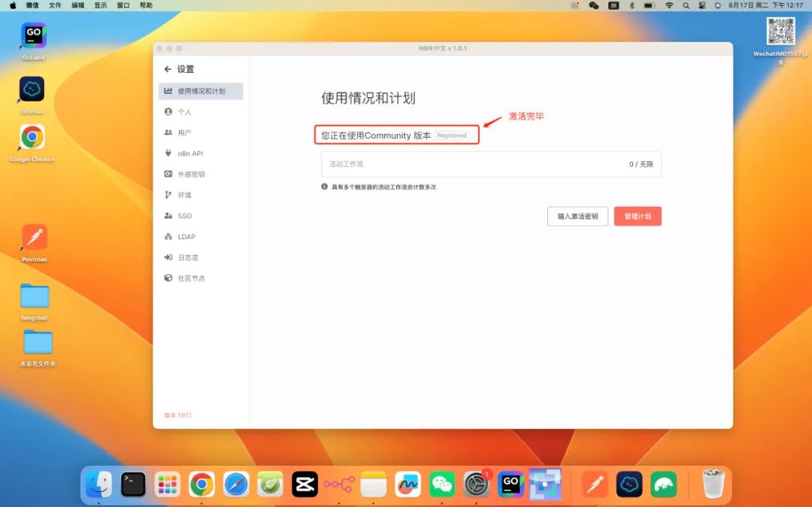The image size is (812, 507).
Task: Open Spotlight search in menu bar
Action: click(x=686, y=5)
